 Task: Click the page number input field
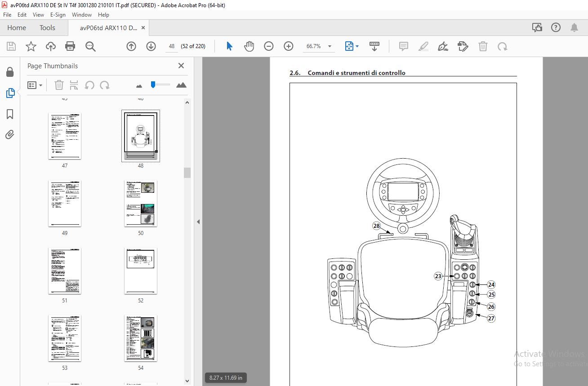(x=172, y=46)
